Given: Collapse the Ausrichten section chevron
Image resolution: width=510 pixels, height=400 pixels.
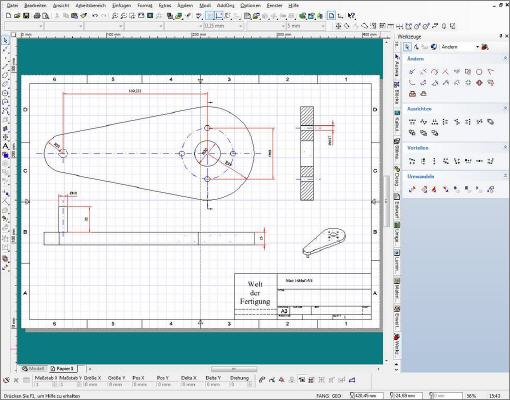Looking at the screenshot, I should pos(505,108).
